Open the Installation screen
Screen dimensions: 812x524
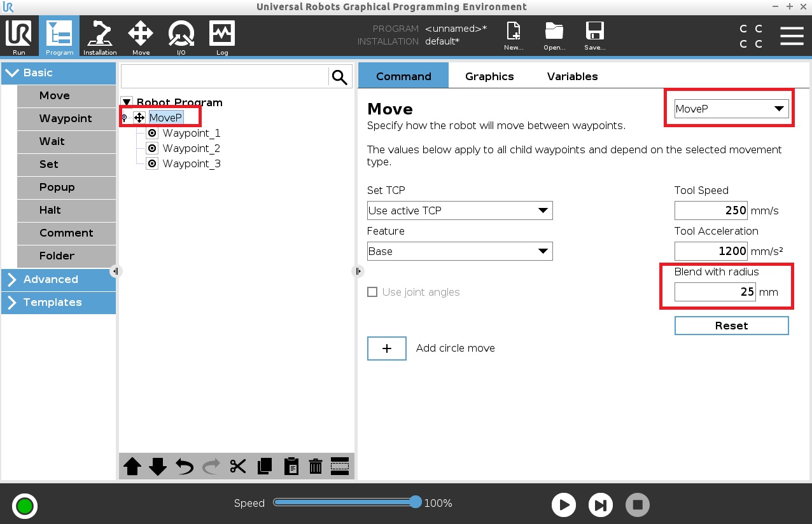(100, 37)
